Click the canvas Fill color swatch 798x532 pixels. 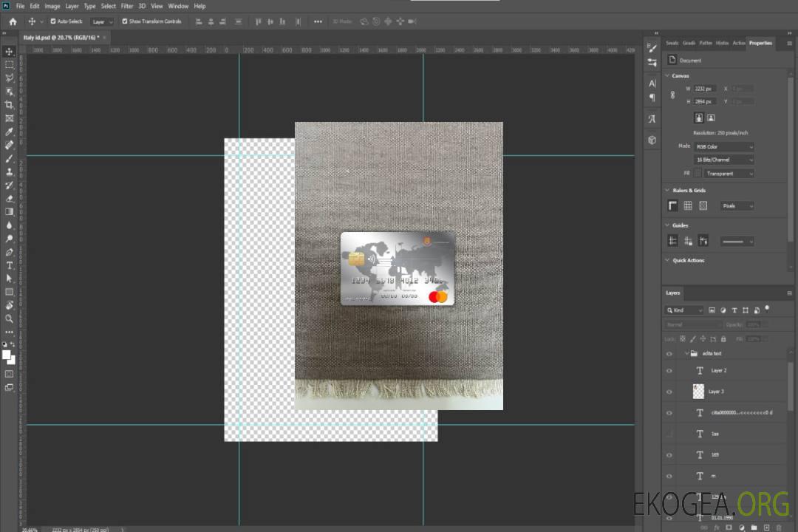click(698, 174)
